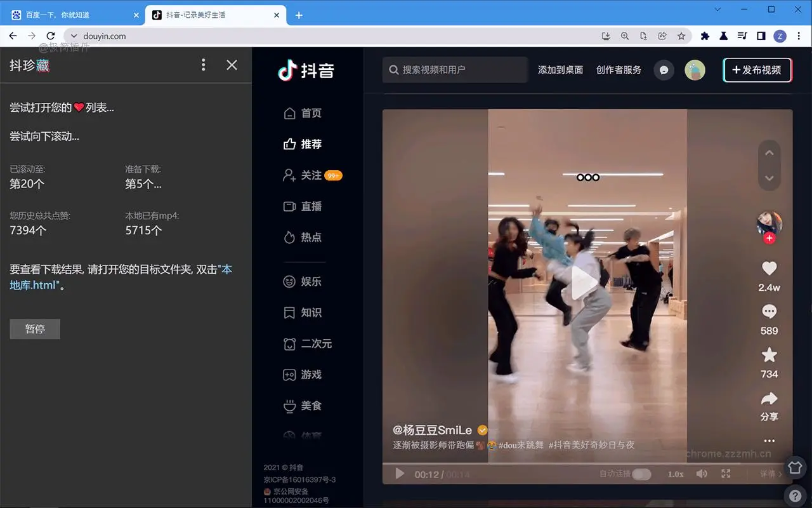Click the 发布视频 publish button
The image size is (812, 508).
pos(757,70)
